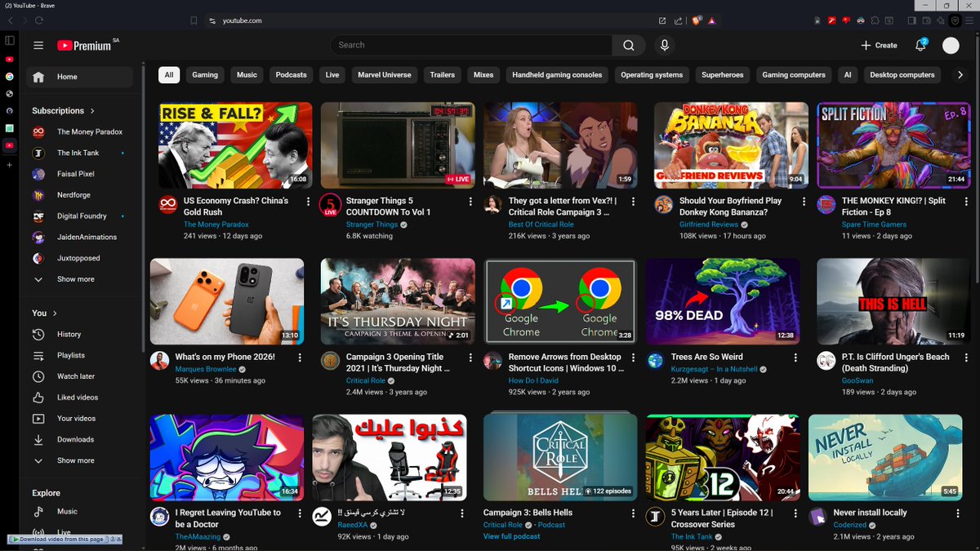This screenshot has width=980, height=551.
Task: Click the browser reload button
Action: 38,20
